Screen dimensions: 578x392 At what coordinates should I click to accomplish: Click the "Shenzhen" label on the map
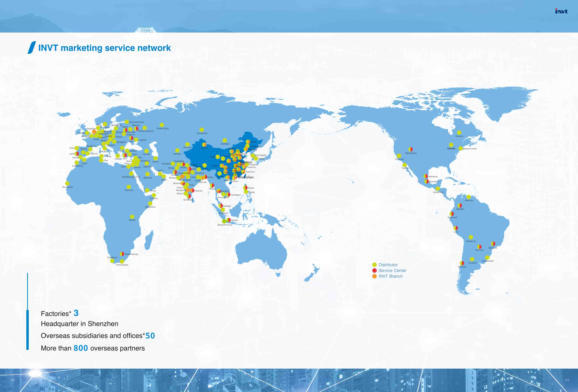click(x=246, y=177)
